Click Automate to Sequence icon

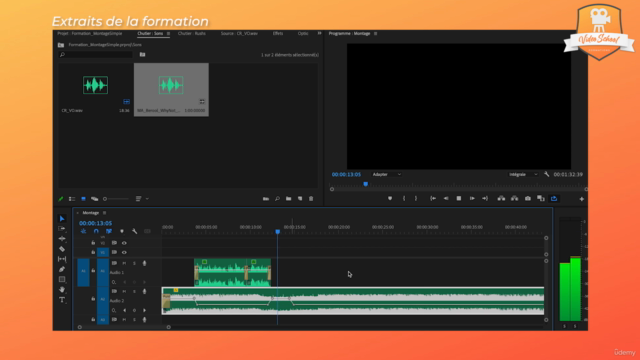(x=266, y=199)
